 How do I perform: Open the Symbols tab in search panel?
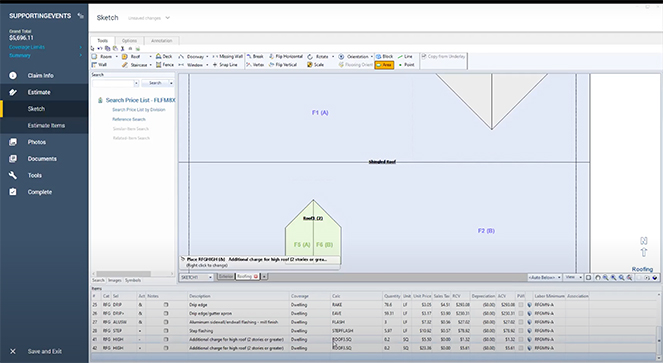pos(133,280)
